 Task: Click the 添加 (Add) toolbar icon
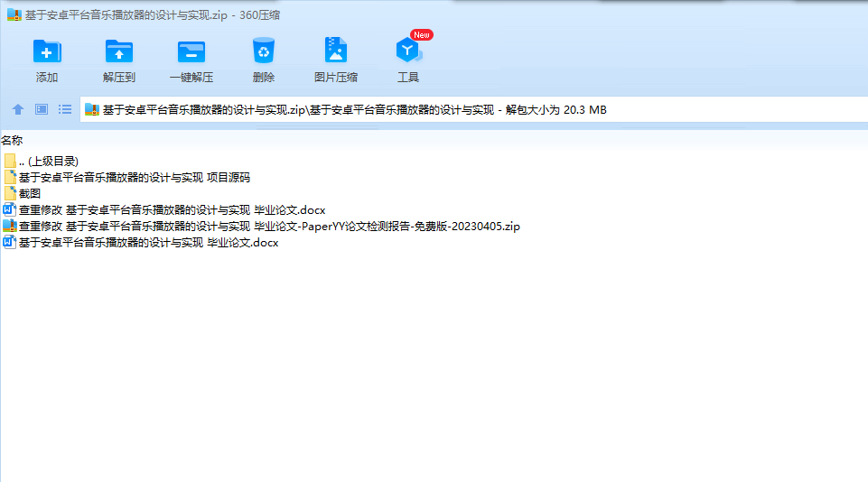[x=47, y=52]
